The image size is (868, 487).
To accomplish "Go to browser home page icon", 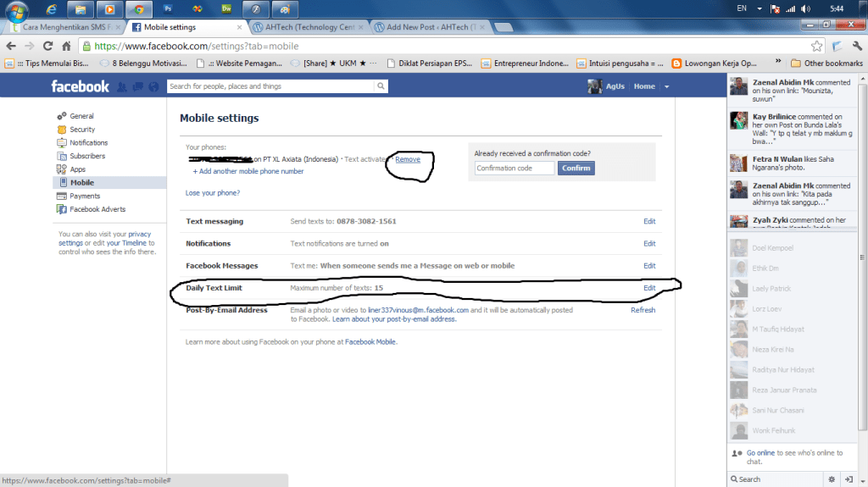I will pyautogui.click(x=66, y=46).
